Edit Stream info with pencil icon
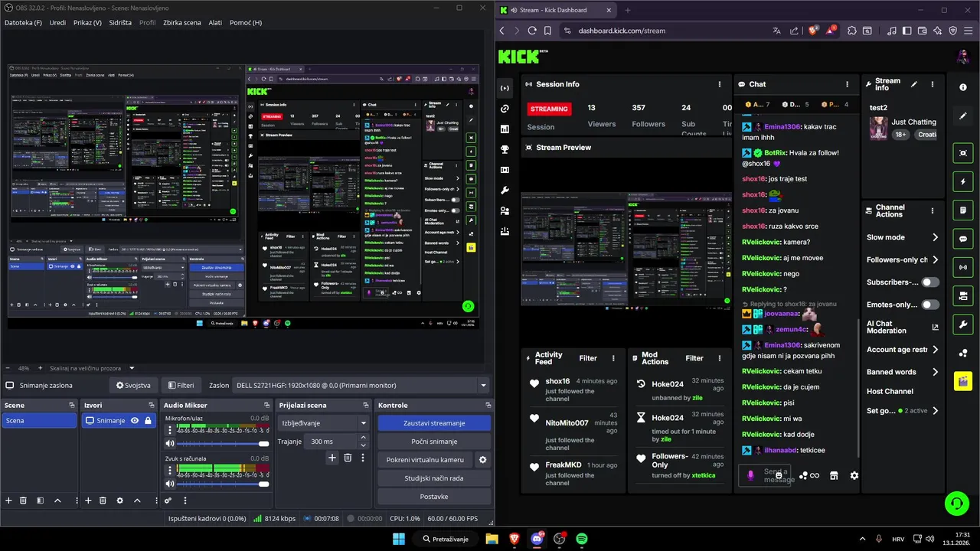 913,84
